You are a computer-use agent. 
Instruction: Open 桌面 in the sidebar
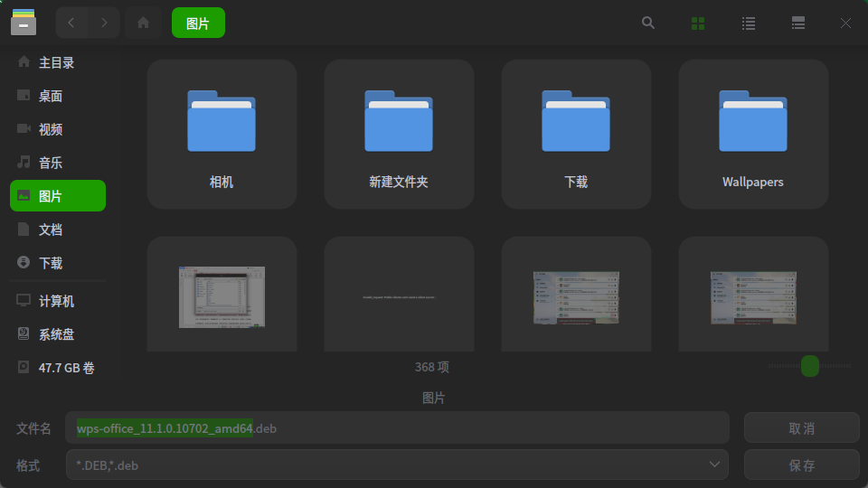tap(58, 96)
